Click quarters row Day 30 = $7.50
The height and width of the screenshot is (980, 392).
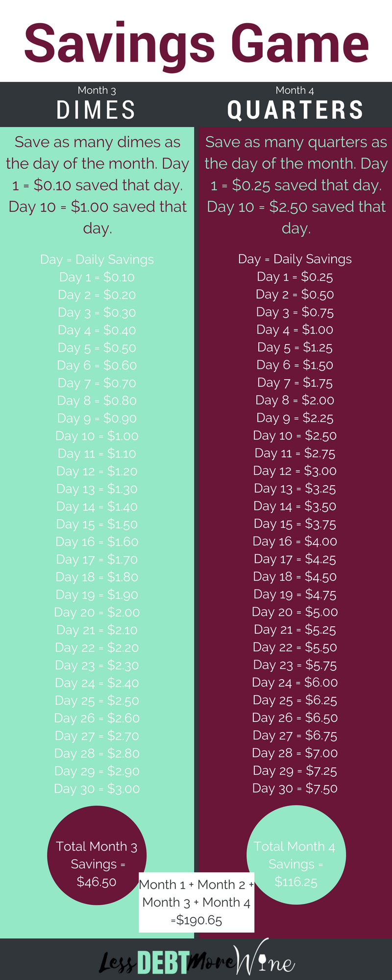click(294, 788)
